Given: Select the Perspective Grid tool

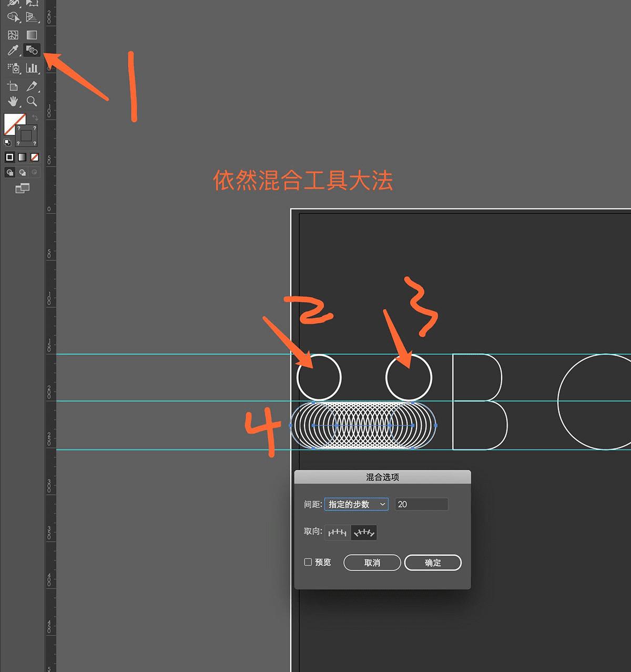Looking at the screenshot, I should coord(32,17).
